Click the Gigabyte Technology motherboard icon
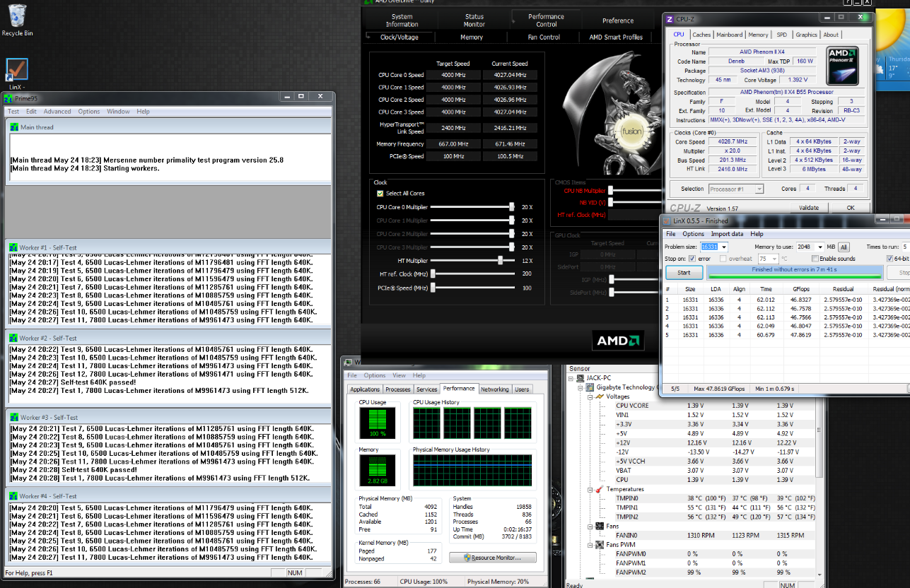 coord(589,387)
